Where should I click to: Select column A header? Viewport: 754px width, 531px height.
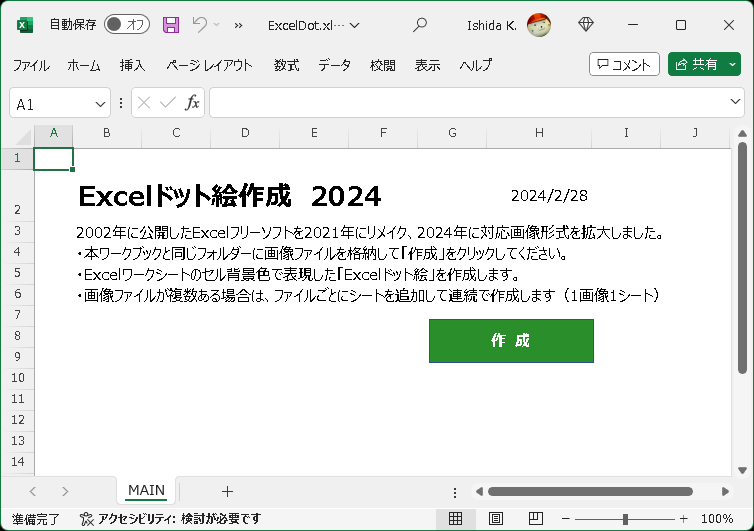54,133
